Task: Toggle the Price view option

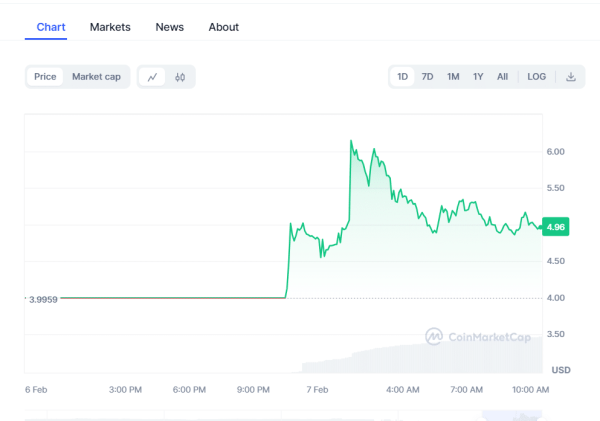Action: (x=45, y=77)
